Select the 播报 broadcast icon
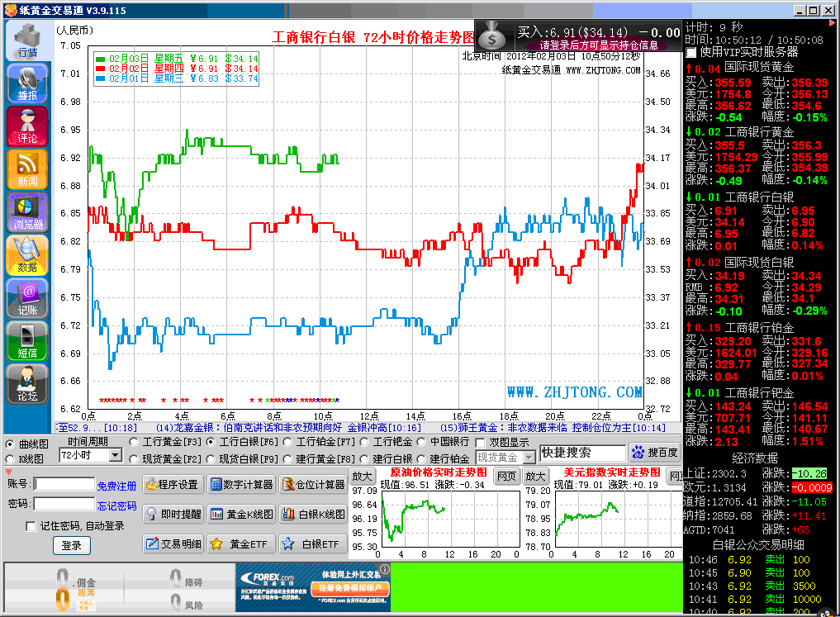Image resolution: width=840 pixels, height=617 pixels. coord(27,83)
